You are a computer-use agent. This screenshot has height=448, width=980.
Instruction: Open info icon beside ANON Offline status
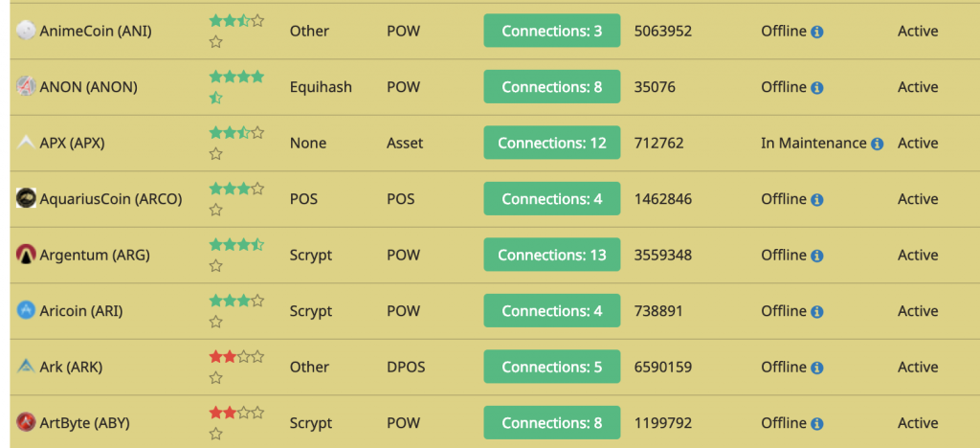(817, 88)
